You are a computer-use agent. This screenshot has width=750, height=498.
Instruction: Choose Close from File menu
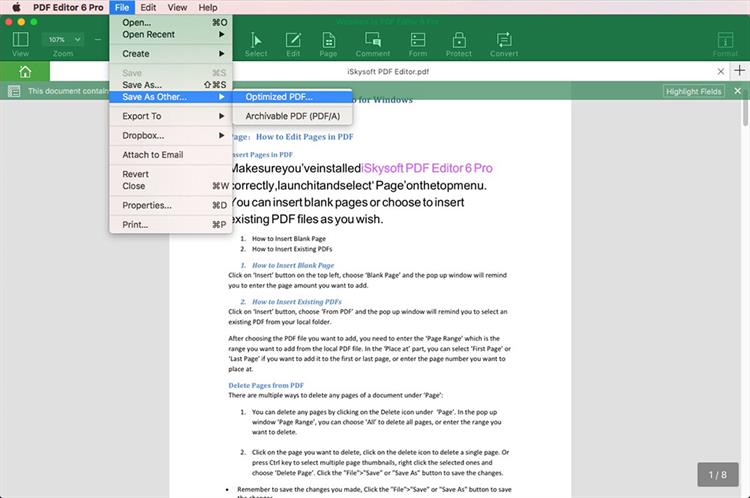pos(171,186)
